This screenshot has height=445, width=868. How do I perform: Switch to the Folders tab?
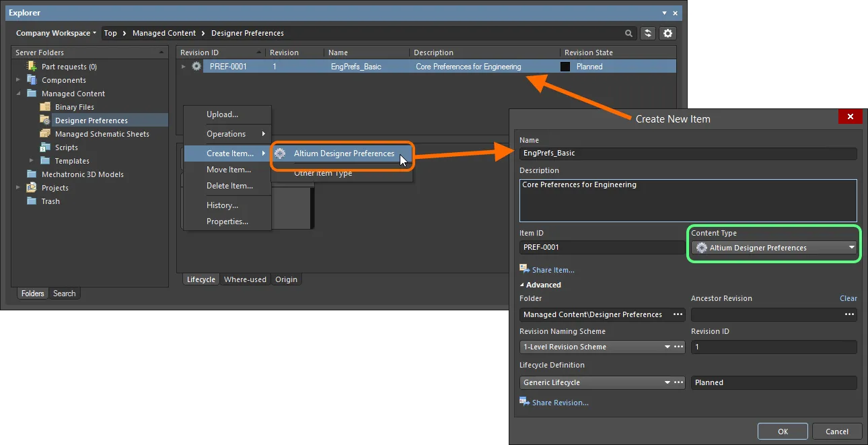tap(32, 294)
